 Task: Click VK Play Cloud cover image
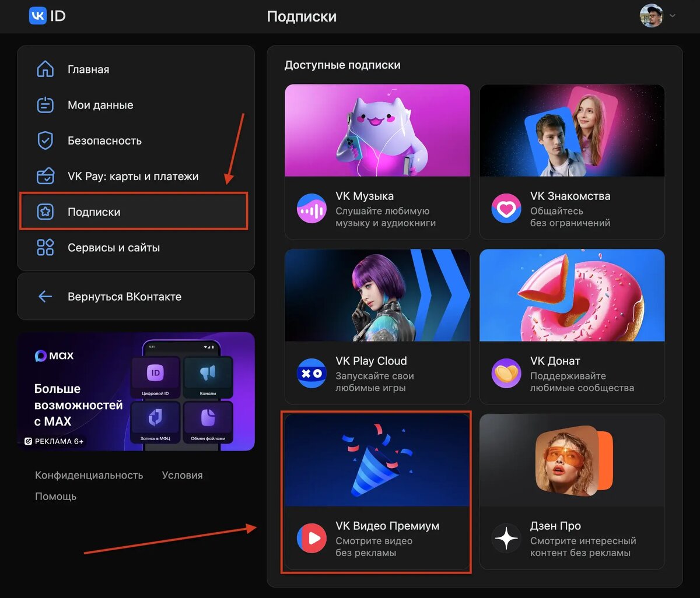377,296
